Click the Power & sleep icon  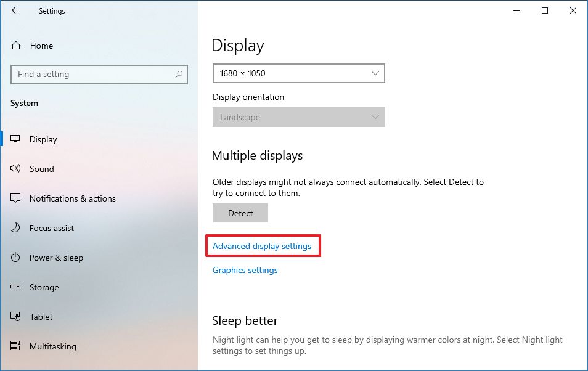(x=16, y=258)
